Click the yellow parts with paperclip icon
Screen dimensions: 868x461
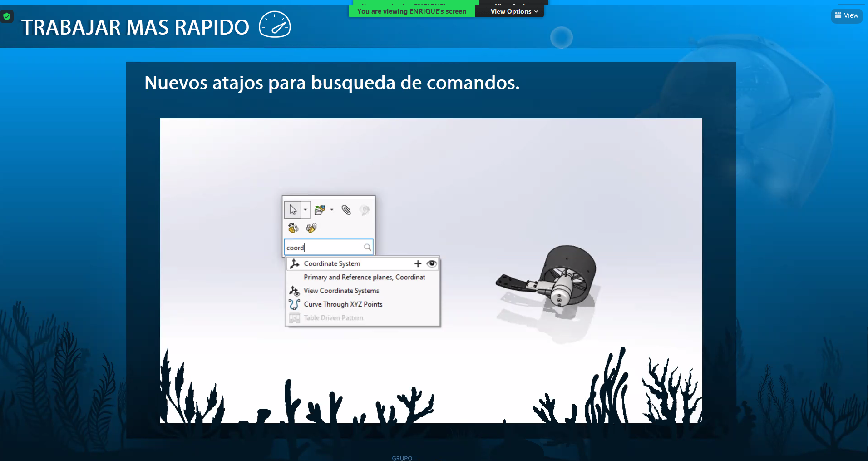click(311, 228)
